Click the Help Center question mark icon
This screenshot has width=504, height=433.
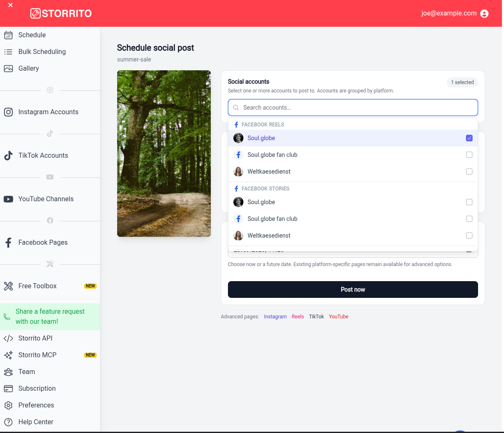tap(8, 422)
